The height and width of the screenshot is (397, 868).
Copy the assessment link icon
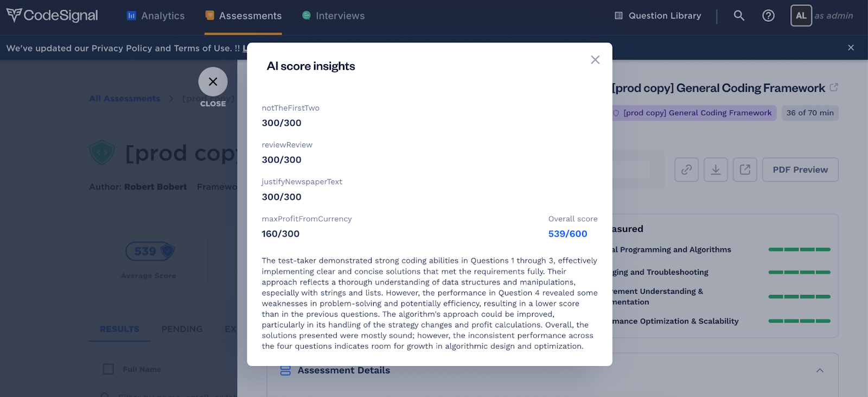(686, 169)
